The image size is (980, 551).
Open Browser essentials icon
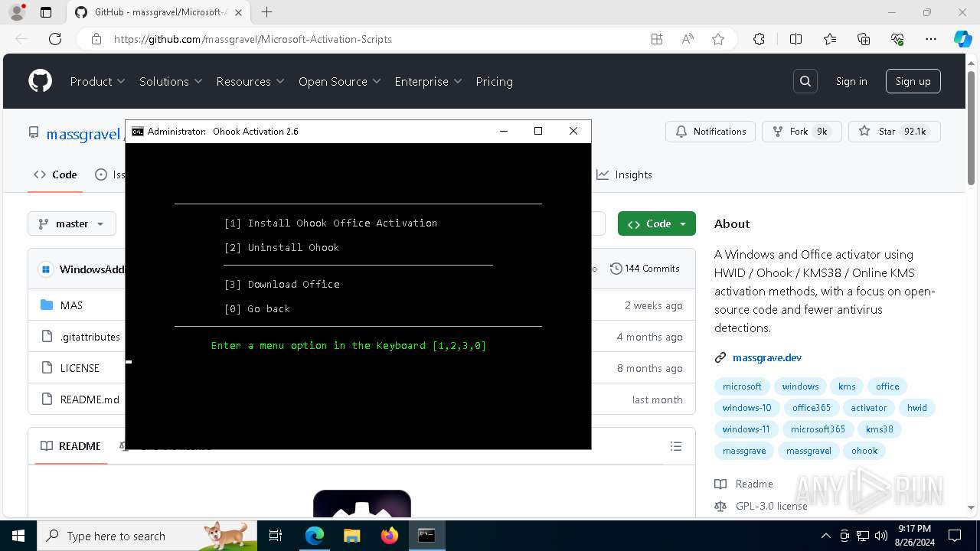tap(897, 39)
